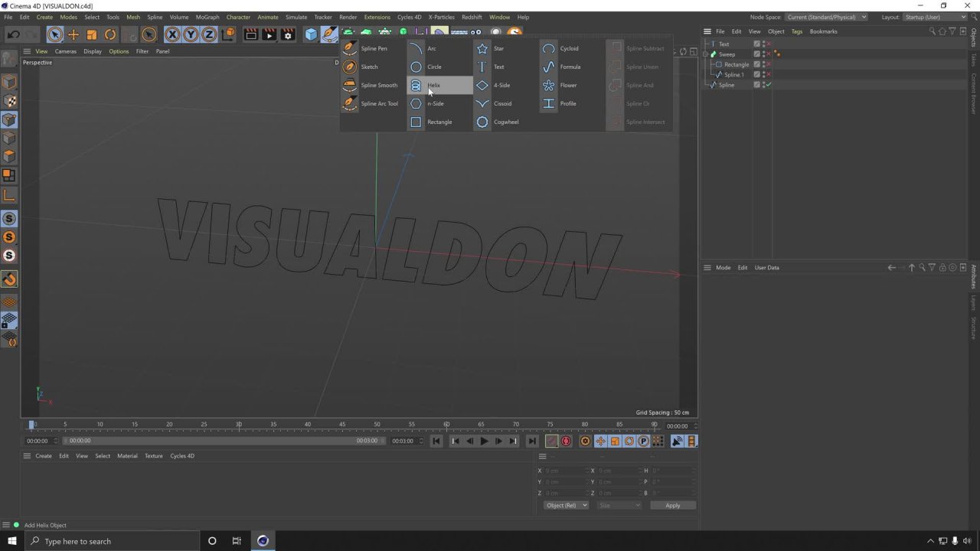
Task: Click the Rotate tool in the top toolbar
Action: click(110, 34)
